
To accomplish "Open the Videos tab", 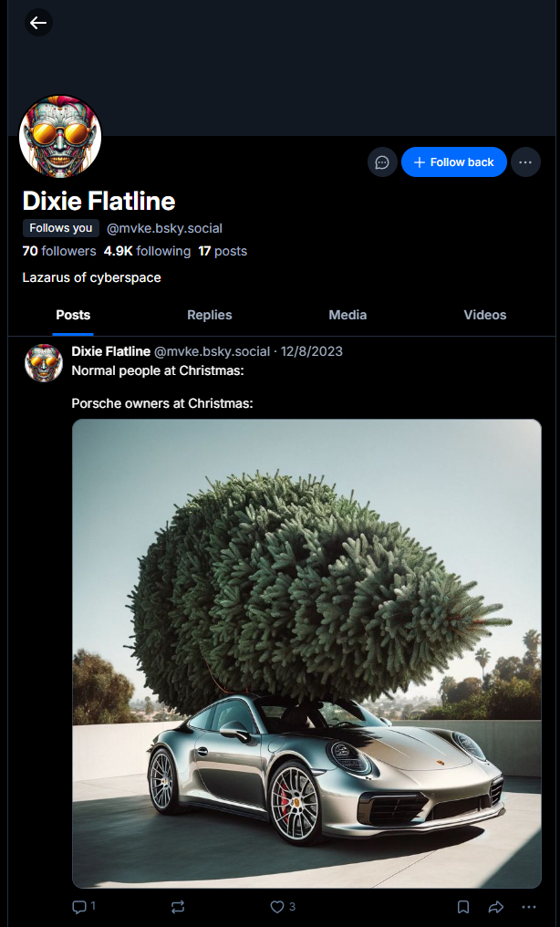I will 485,315.
